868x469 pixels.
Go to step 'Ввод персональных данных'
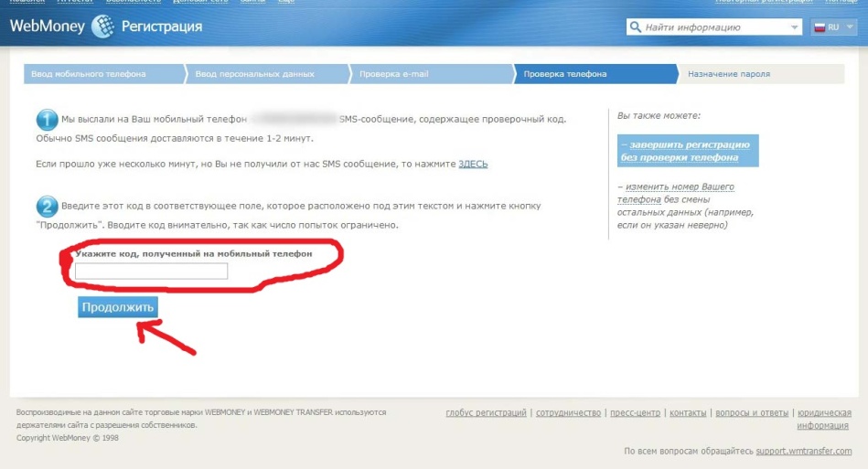pos(267,73)
